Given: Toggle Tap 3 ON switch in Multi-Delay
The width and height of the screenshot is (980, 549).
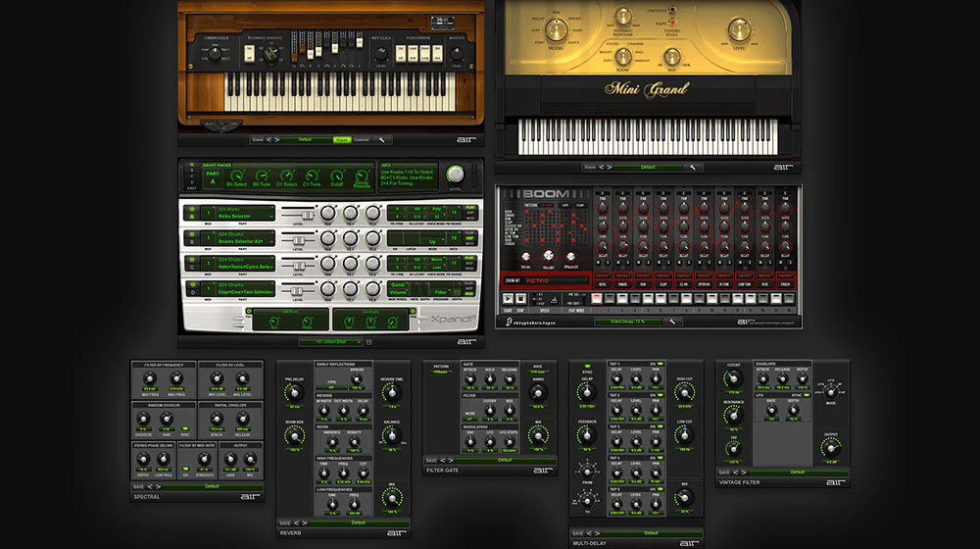Looking at the screenshot, I should click(660, 426).
